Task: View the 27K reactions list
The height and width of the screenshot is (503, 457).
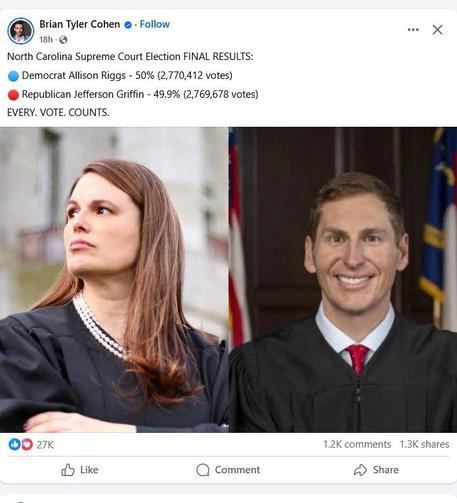Action: (45, 445)
